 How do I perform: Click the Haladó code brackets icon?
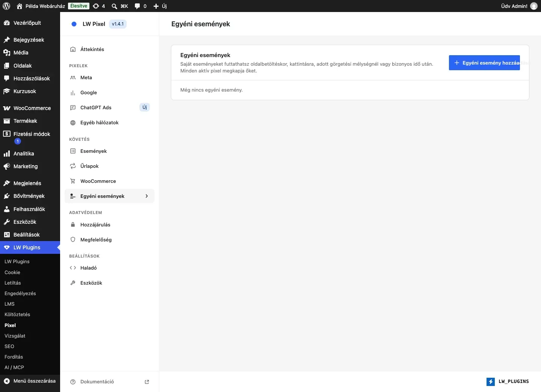click(x=73, y=268)
